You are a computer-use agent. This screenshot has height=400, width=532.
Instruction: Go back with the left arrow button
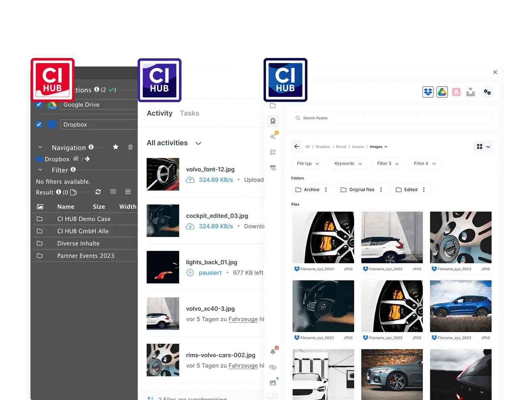point(297,146)
